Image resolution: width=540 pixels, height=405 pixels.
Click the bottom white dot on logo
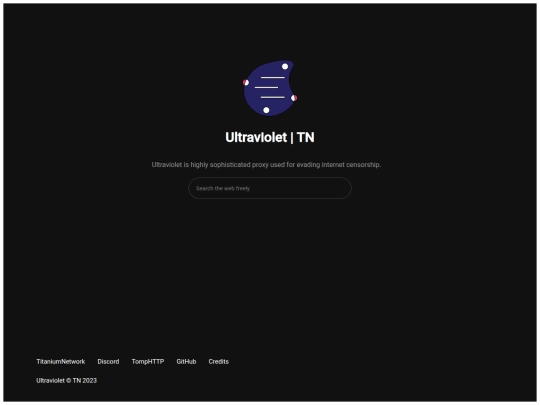tap(266, 110)
